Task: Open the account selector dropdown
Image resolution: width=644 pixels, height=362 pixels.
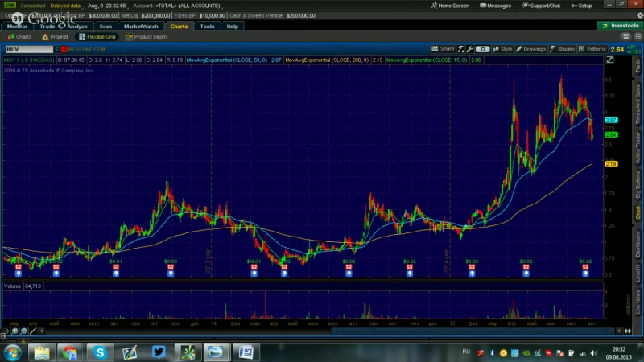Action: coord(176,6)
